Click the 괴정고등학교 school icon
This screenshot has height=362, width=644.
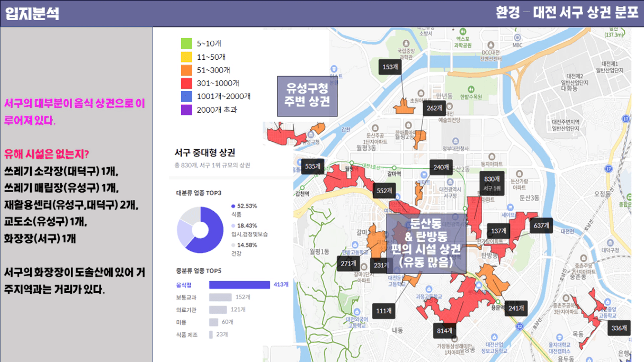pos(429,289)
